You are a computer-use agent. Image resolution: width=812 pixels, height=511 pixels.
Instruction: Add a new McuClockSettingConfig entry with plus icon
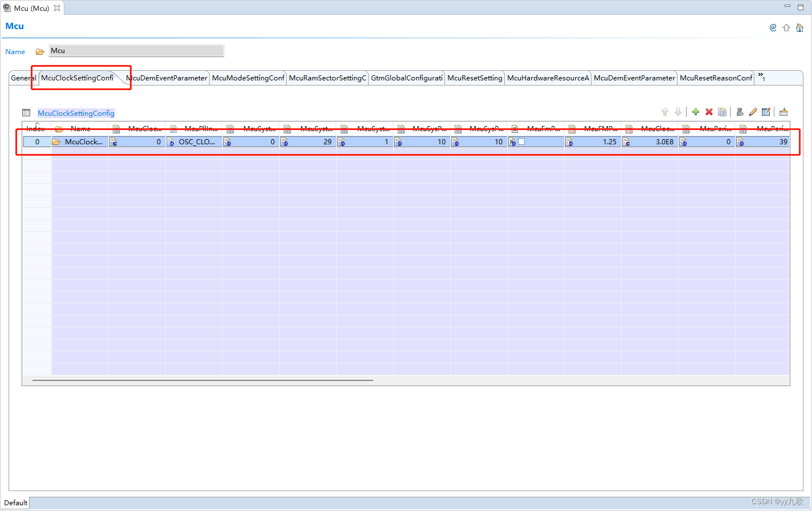click(695, 112)
